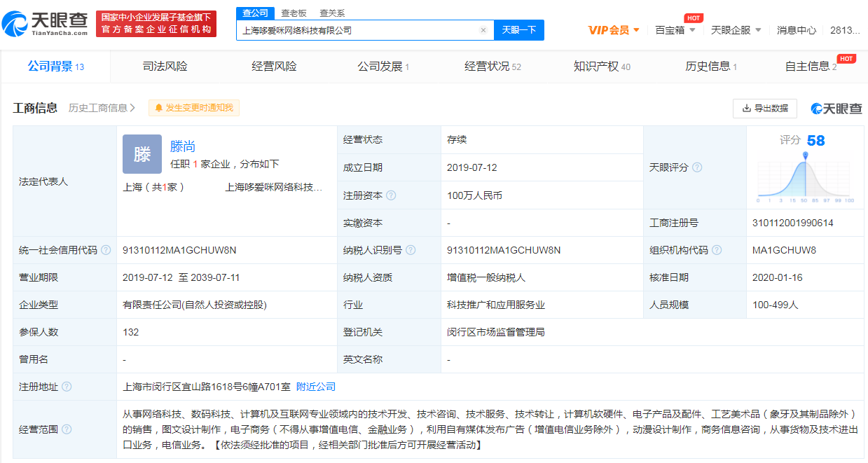Image resolution: width=868 pixels, height=463 pixels.
Task: Switch to the 司法风险 tab
Action: click(x=165, y=67)
